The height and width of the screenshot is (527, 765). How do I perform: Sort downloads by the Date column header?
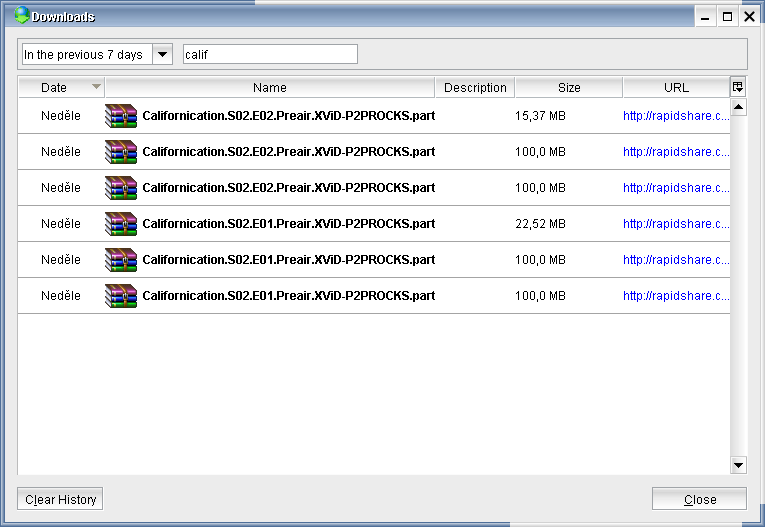click(x=61, y=87)
